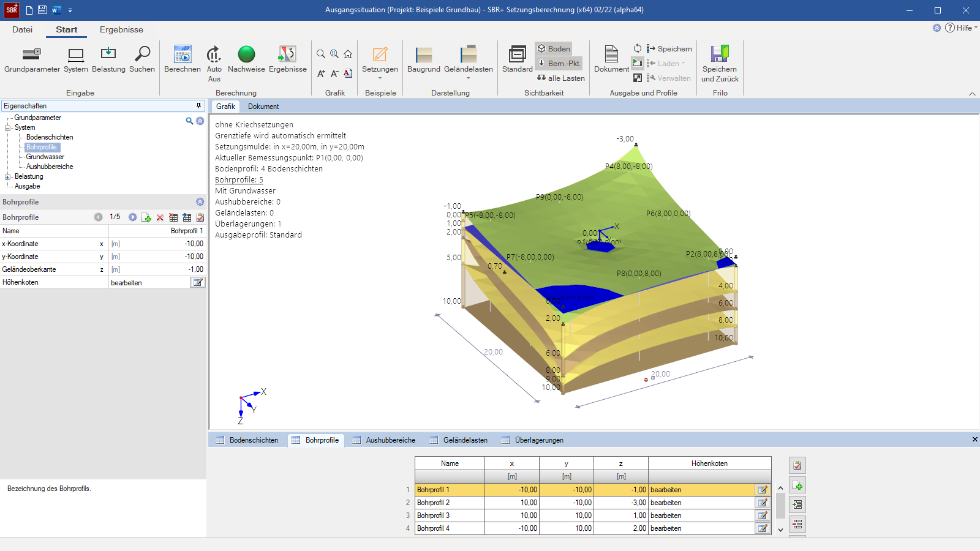Click the search icon in properties tree
This screenshot has height=551, width=980.
[x=189, y=121]
